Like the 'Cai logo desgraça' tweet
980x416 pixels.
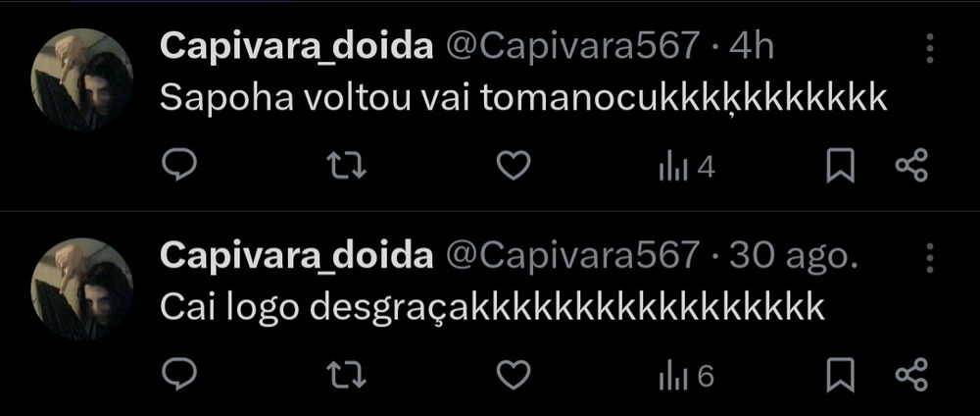(514, 376)
